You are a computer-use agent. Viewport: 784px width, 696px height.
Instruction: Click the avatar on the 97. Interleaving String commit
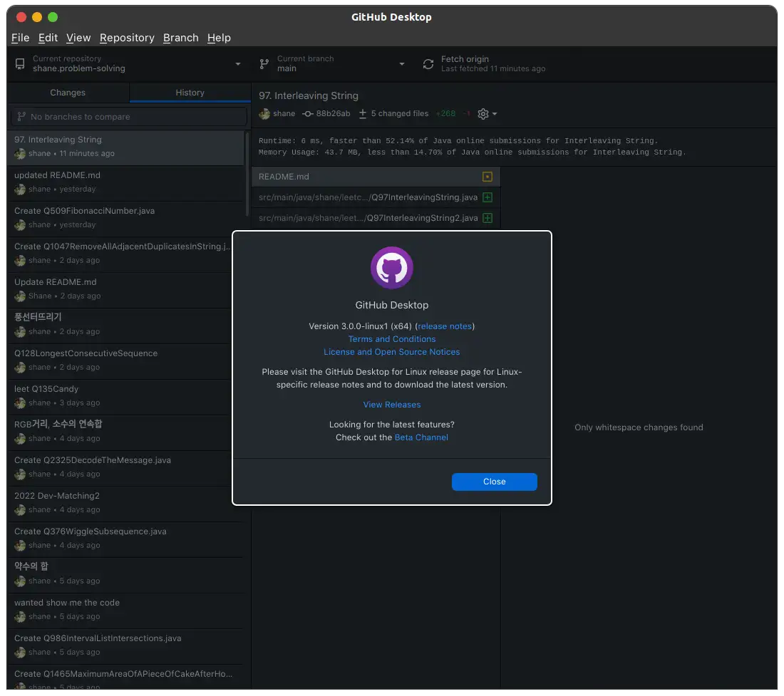tap(20, 154)
